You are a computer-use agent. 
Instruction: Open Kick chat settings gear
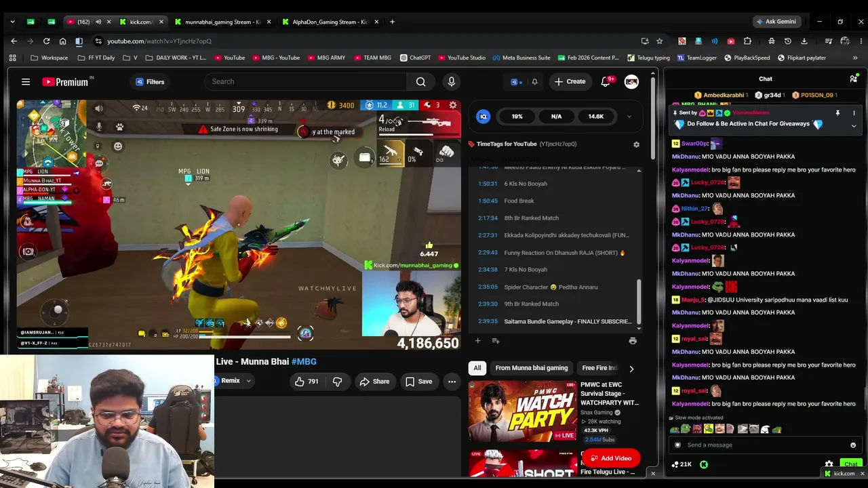[x=829, y=464]
